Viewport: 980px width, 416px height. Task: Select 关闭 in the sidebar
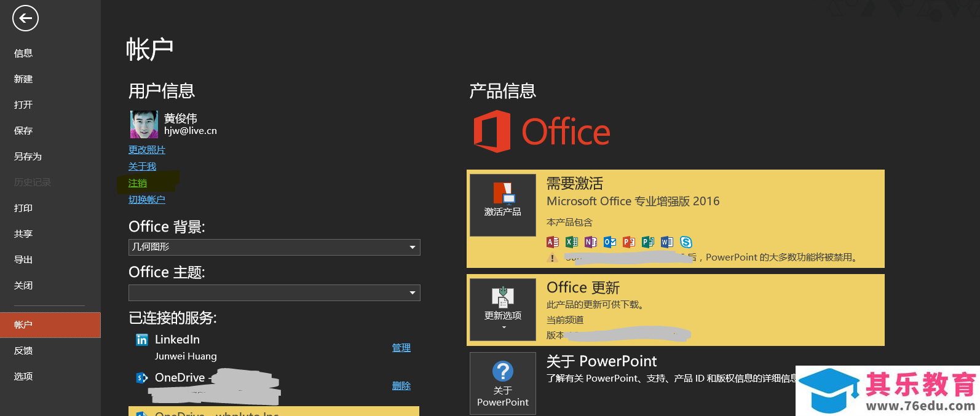pyautogui.click(x=50, y=286)
